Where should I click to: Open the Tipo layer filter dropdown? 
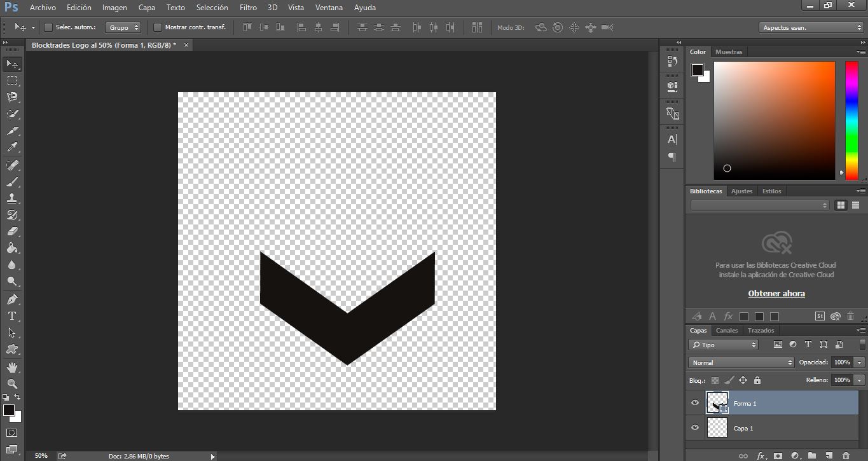(x=723, y=345)
